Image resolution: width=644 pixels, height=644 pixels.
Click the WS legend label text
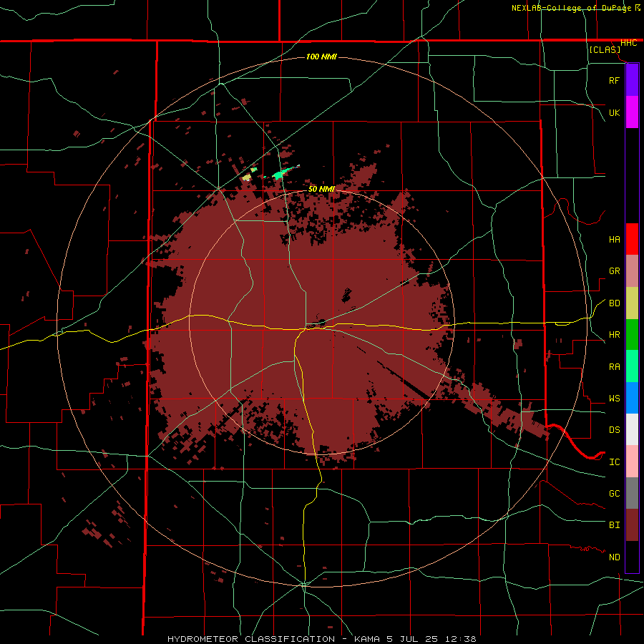click(614, 399)
